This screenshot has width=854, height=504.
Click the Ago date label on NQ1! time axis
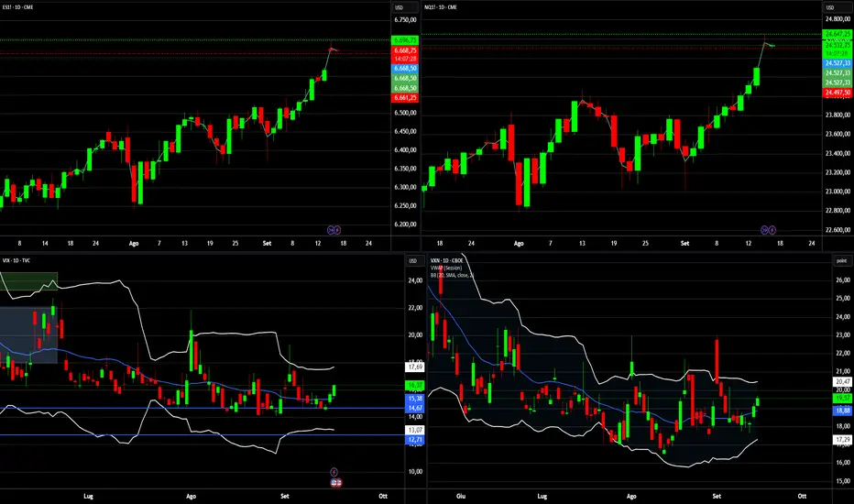pyautogui.click(x=519, y=244)
